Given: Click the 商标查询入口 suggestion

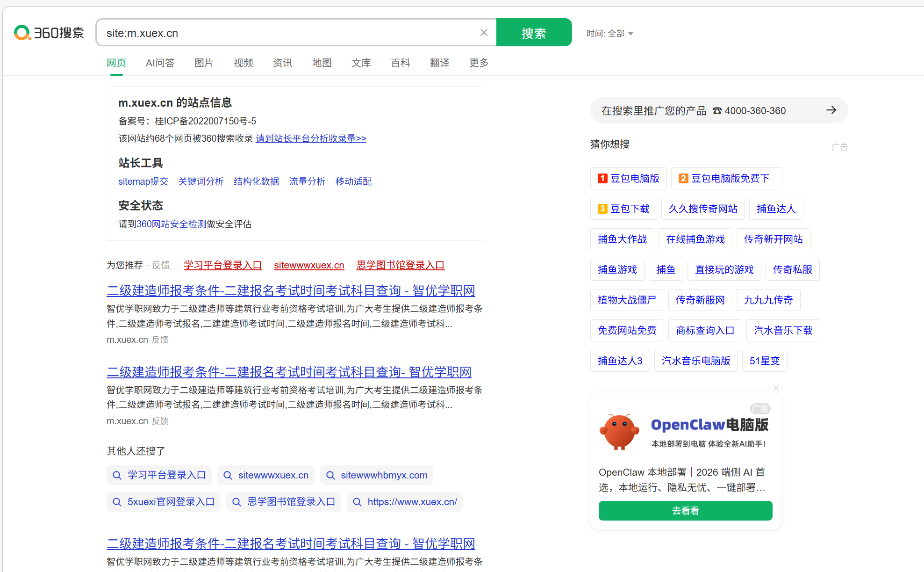Looking at the screenshot, I should (x=705, y=331).
